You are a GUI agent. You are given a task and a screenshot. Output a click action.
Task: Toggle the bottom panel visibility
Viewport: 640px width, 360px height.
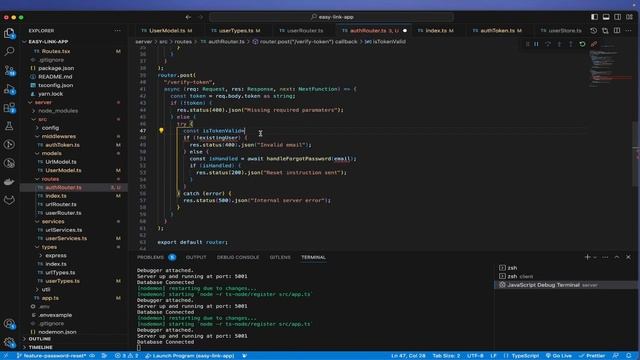[x=606, y=17]
